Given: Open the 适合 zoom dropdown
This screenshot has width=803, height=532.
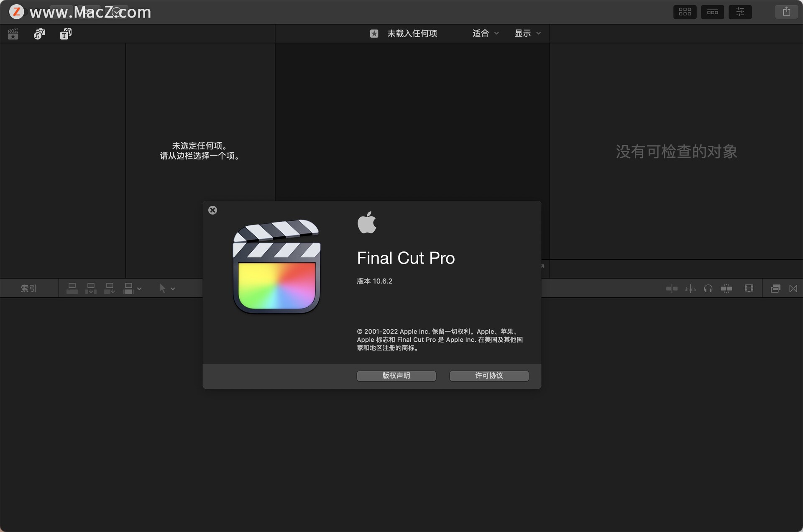Looking at the screenshot, I should 485,33.
